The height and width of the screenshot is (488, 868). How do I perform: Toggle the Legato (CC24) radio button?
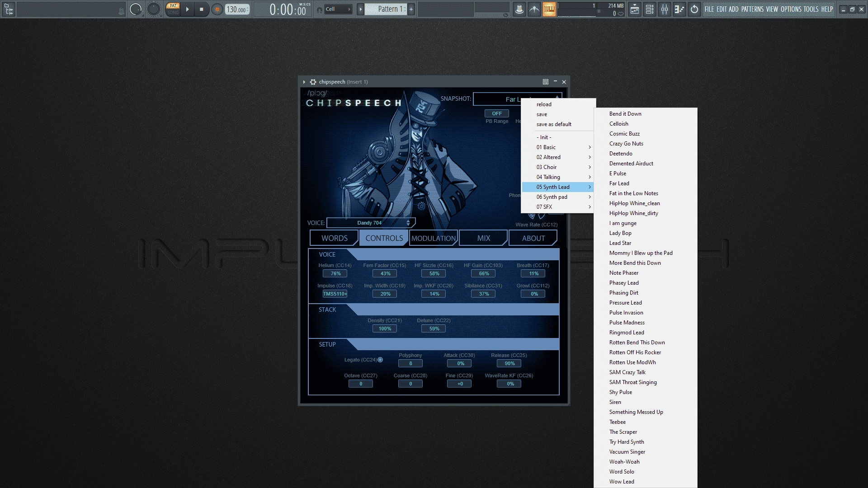pos(380,360)
